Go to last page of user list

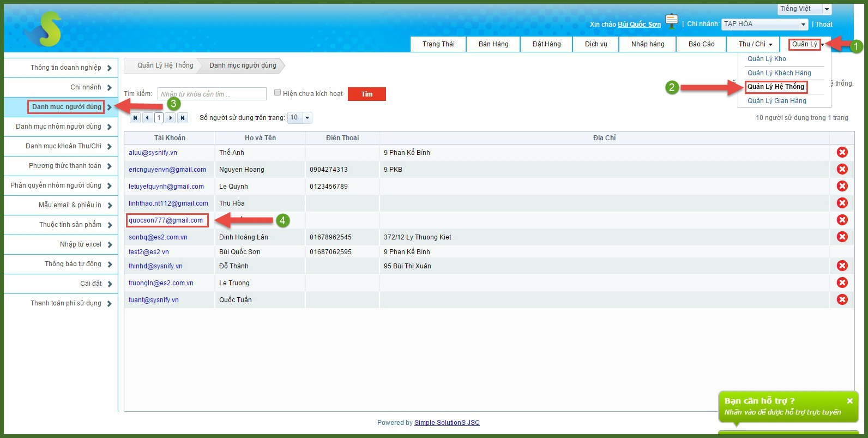point(183,118)
